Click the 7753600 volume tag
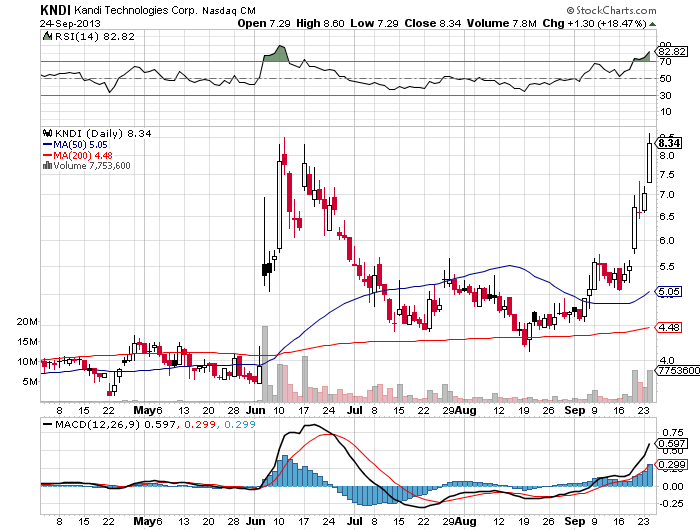Viewport: 700px width, 530px height. tap(678, 371)
